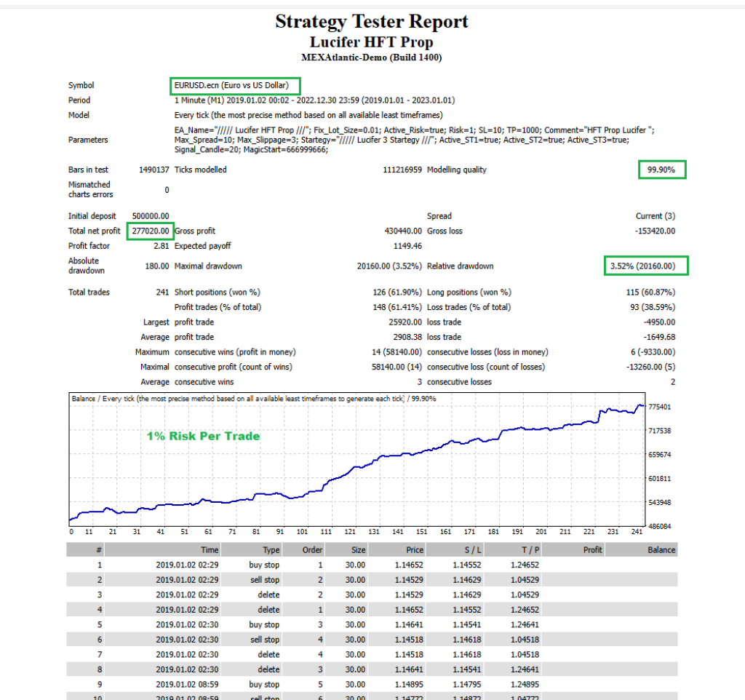Select the Lucifer HFT Prop heading
The height and width of the screenshot is (700, 745).
coord(372,42)
